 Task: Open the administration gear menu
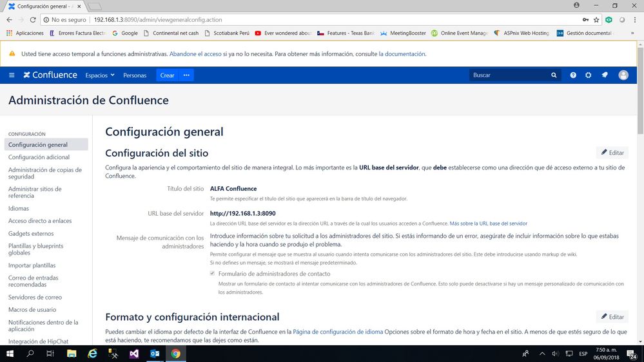588,75
